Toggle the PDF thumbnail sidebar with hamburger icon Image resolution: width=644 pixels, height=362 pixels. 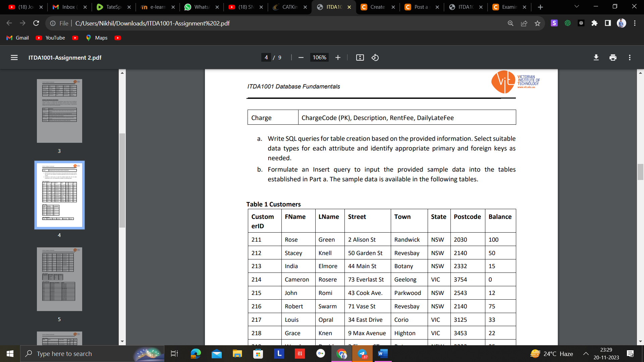click(14, 57)
